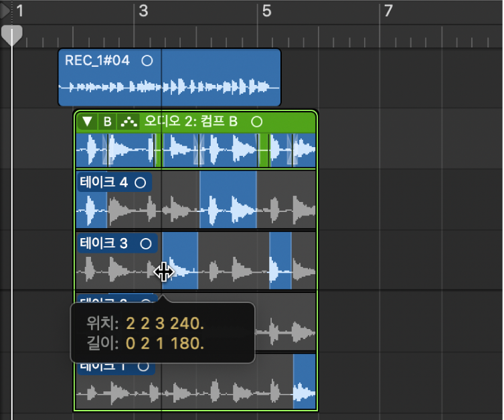The height and width of the screenshot is (420, 504).
Task: Select the first highlighted section of 테이크 3
Action: click(180, 260)
